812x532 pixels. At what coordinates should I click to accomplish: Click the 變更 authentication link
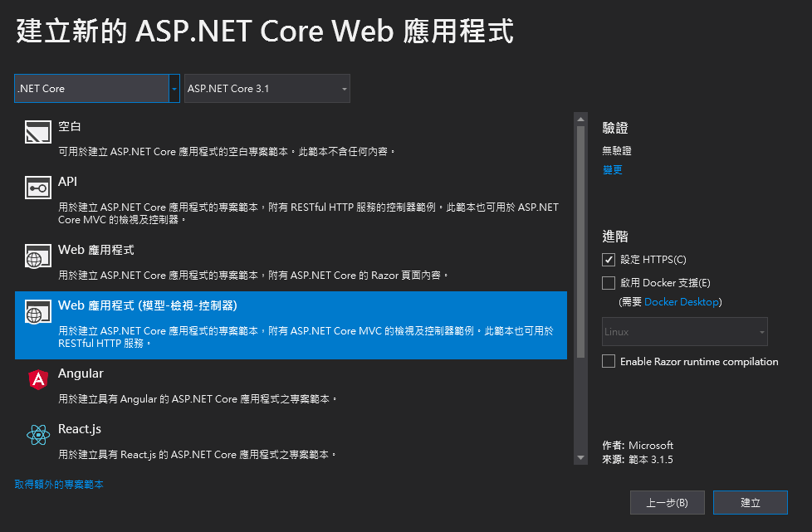612,170
